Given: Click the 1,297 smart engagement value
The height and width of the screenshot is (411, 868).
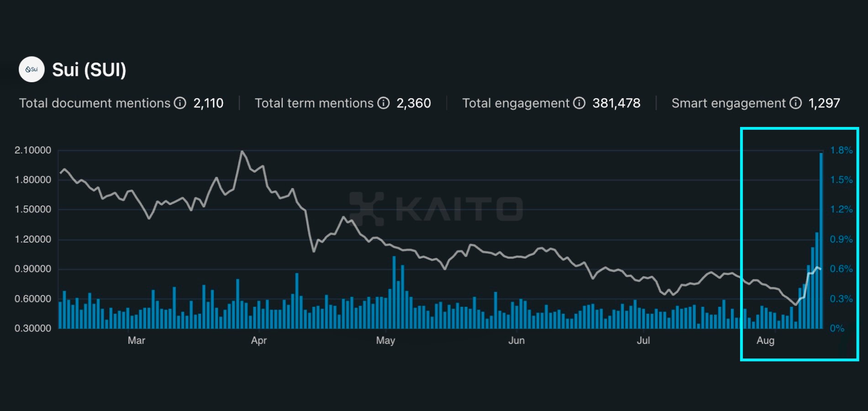Looking at the screenshot, I should point(824,103).
